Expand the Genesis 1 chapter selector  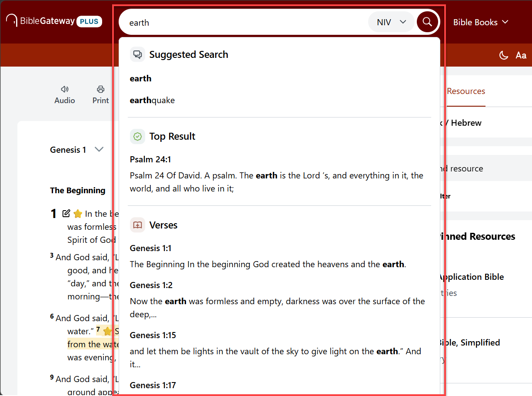click(x=77, y=150)
